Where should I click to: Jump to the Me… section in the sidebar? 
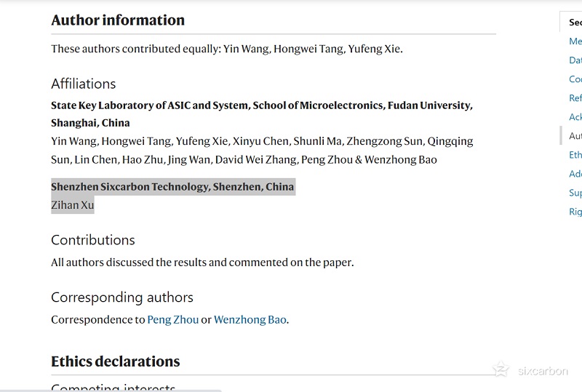coord(575,41)
